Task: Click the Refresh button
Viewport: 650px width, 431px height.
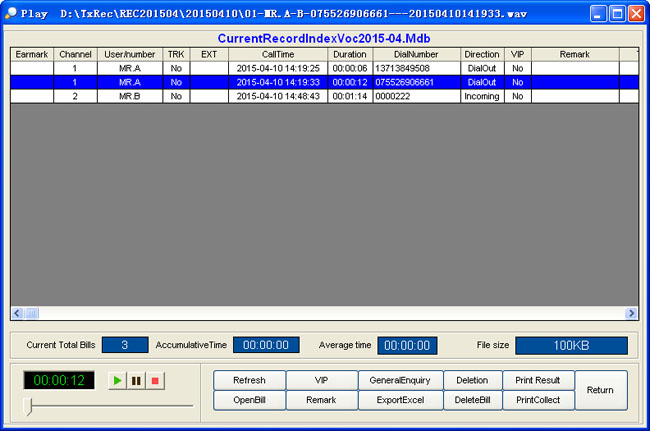Action: (249, 380)
